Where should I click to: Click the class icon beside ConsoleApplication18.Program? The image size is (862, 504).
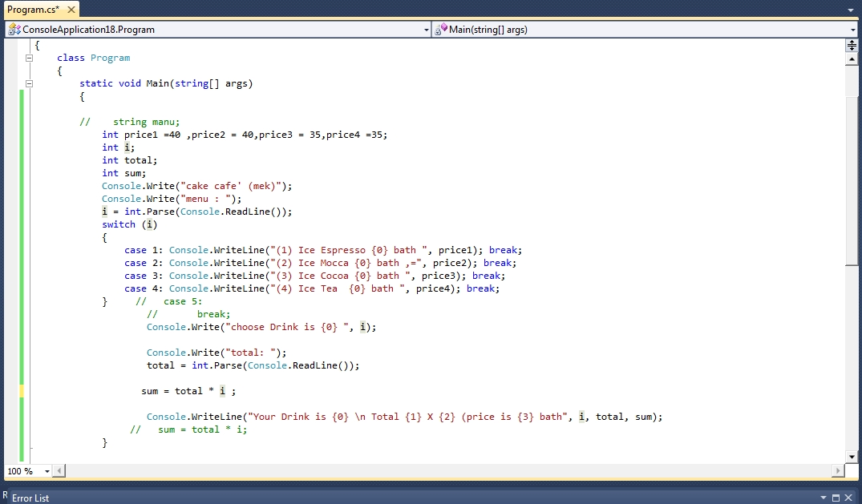tap(14, 30)
